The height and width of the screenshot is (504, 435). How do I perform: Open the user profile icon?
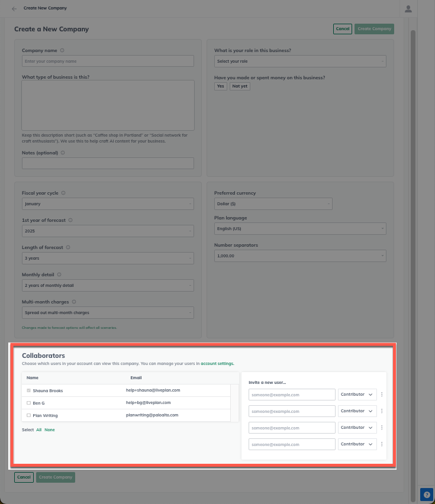tap(408, 9)
